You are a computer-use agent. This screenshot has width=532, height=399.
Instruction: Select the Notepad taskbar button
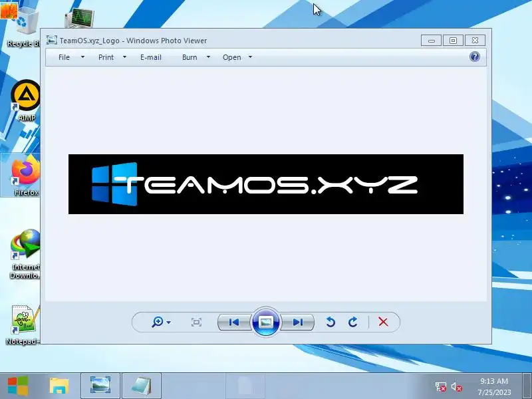click(142, 386)
